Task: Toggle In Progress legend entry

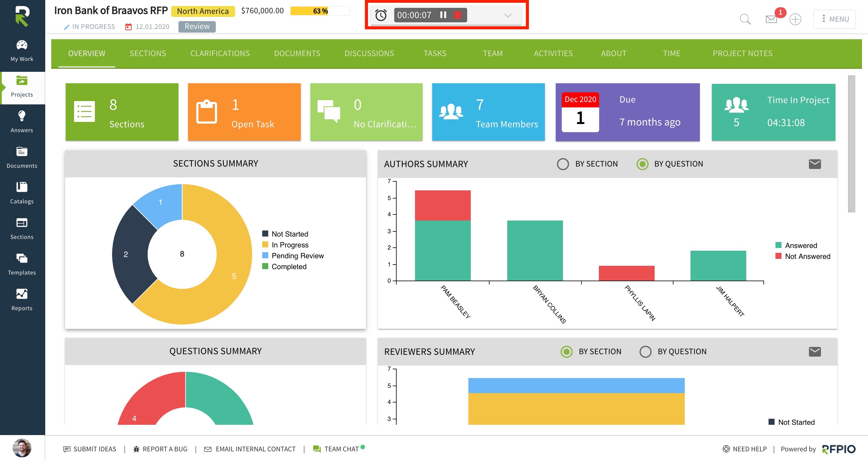Action: [285, 244]
